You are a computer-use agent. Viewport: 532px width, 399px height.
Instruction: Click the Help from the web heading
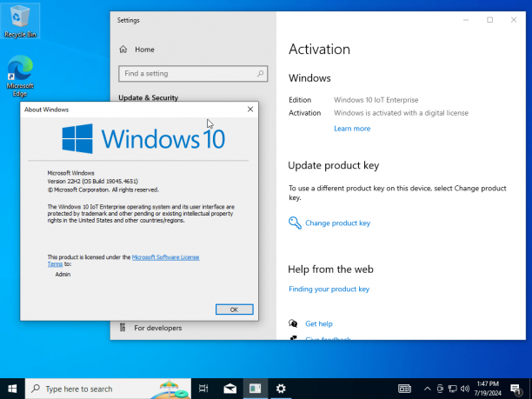330,269
